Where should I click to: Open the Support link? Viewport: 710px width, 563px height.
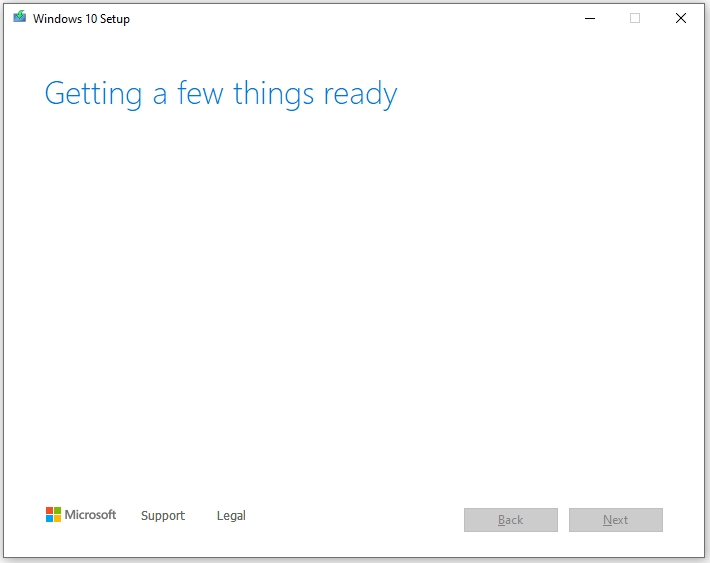point(163,515)
